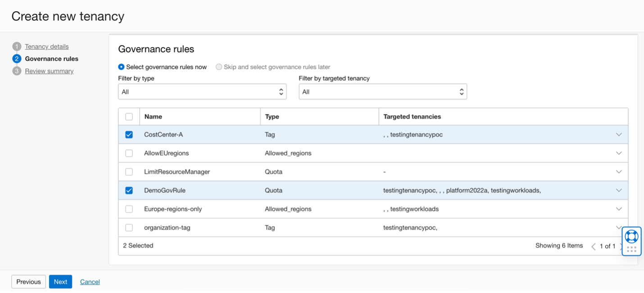Click the 'Filter by targeted tenancy' combo box field
Viewport: 644px width, 293px height.
point(383,91)
